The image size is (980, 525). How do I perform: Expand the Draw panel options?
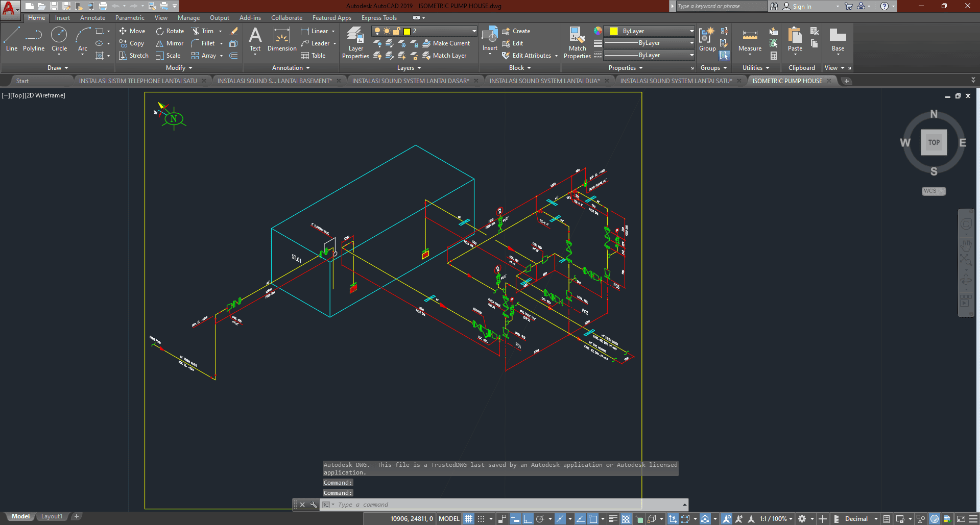(58, 68)
